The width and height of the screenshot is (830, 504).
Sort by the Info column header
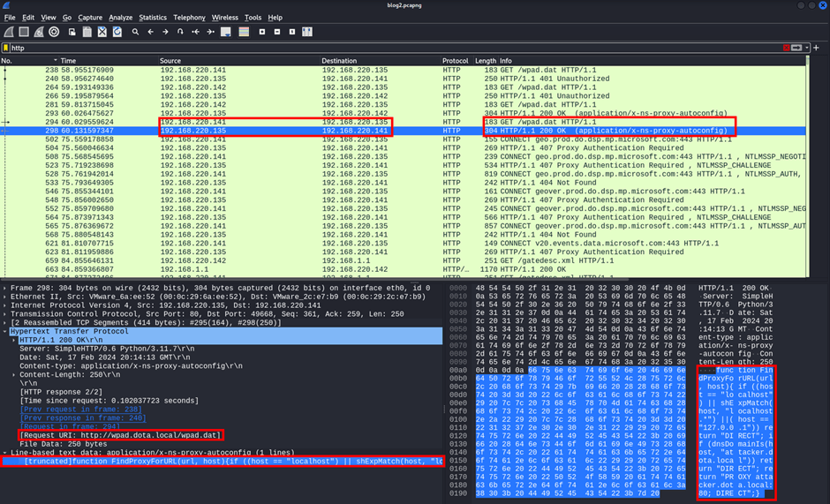click(x=652, y=61)
